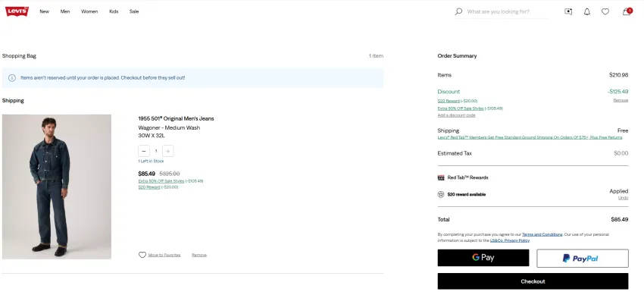Open the jeans product thumbnail
Screen dimensions: 644x295
point(57,187)
